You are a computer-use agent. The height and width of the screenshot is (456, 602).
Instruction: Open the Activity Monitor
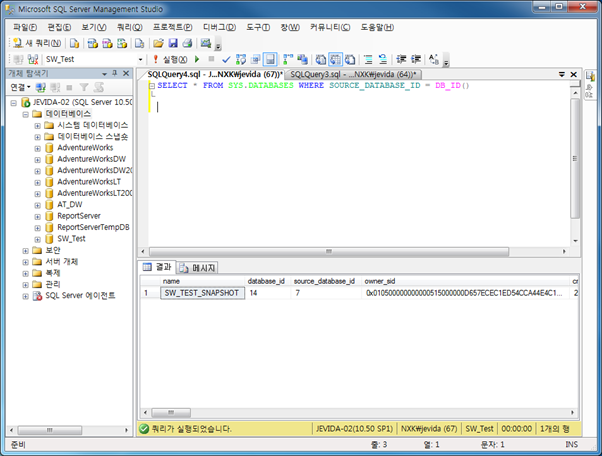coord(206,43)
